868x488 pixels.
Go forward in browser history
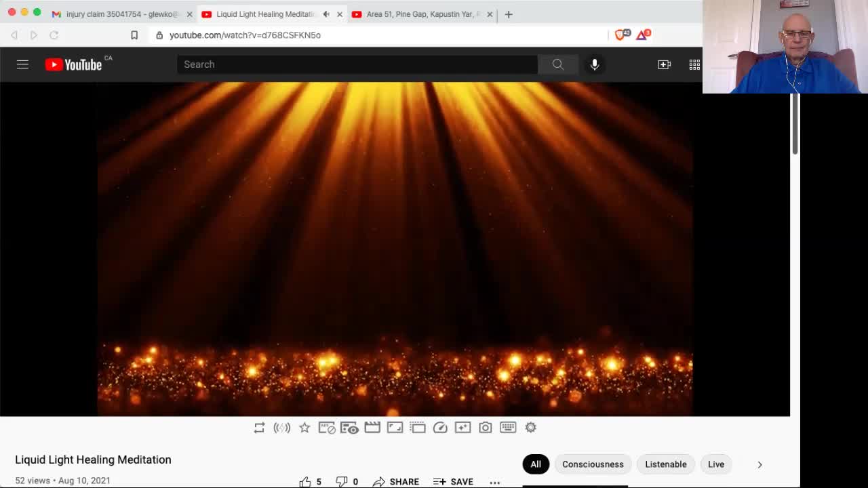(x=33, y=35)
